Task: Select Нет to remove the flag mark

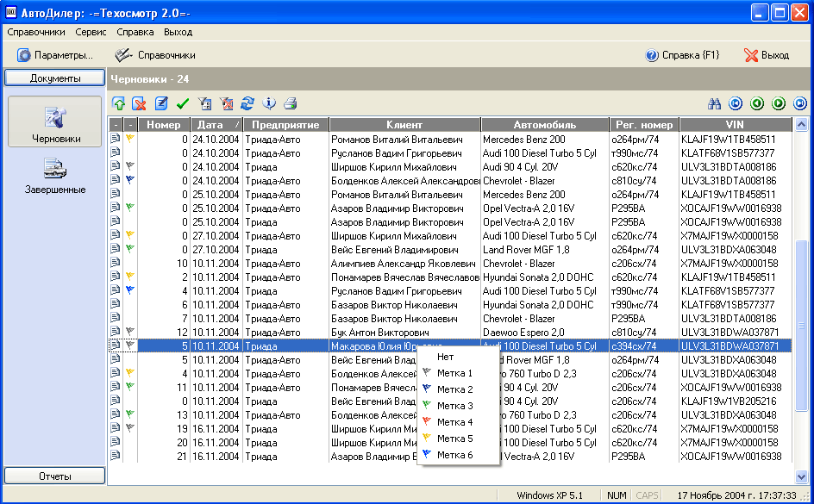Action: (x=445, y=357)
